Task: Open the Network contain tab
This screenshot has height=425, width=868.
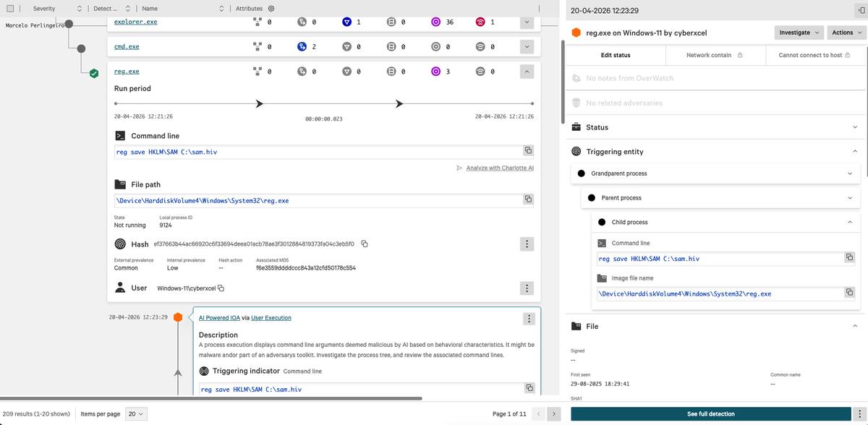Action: 715,55
